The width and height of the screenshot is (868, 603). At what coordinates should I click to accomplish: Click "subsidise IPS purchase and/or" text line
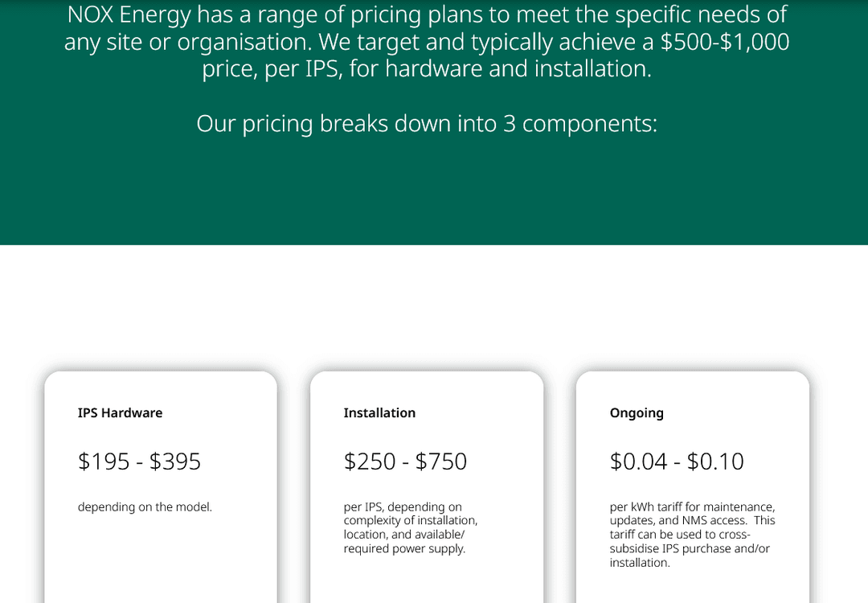tap(690, 549)
